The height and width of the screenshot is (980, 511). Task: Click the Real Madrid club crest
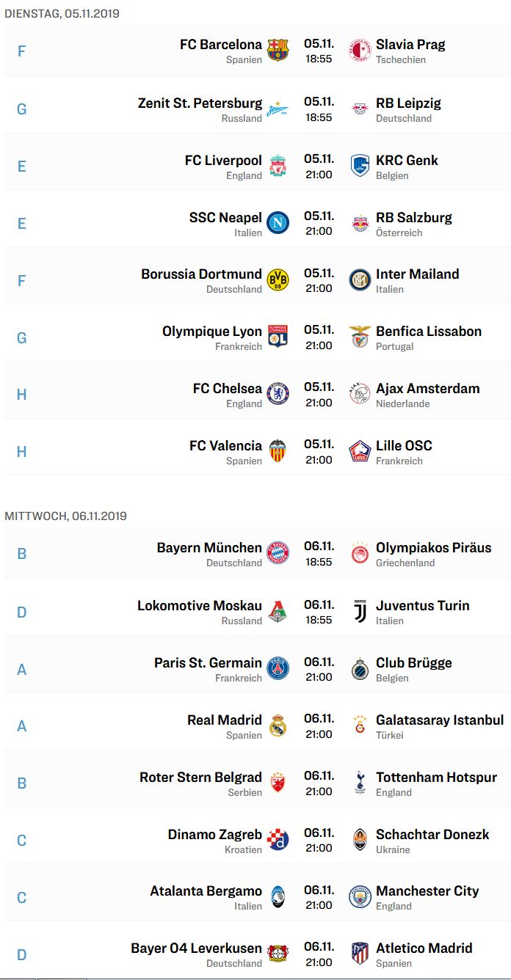click(x=278, y=725)
